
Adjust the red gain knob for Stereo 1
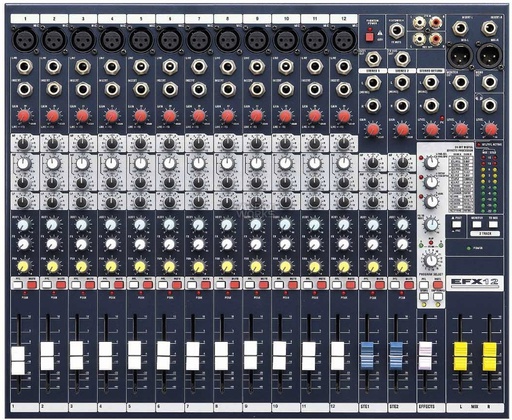[x=373, y=129]
